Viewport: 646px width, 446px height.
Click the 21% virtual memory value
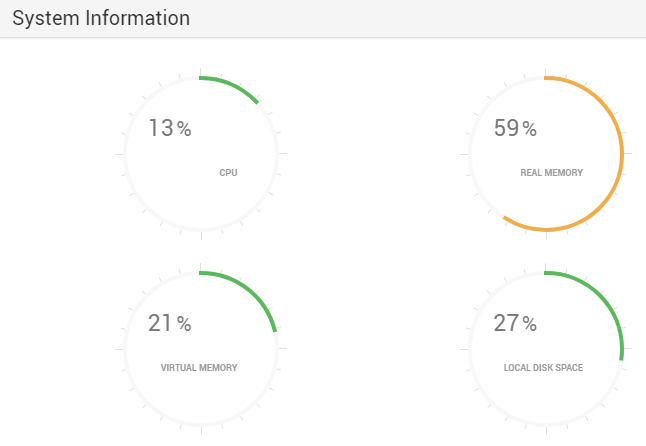(170, 323)
